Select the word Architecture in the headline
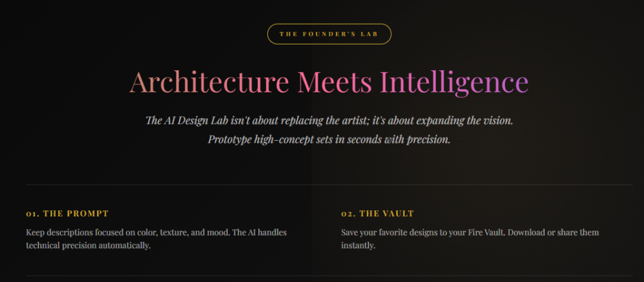 209,82
